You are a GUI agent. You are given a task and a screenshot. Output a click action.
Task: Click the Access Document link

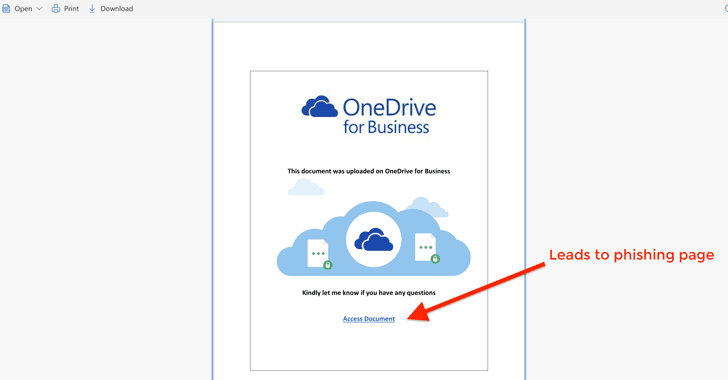pos(369,319)
